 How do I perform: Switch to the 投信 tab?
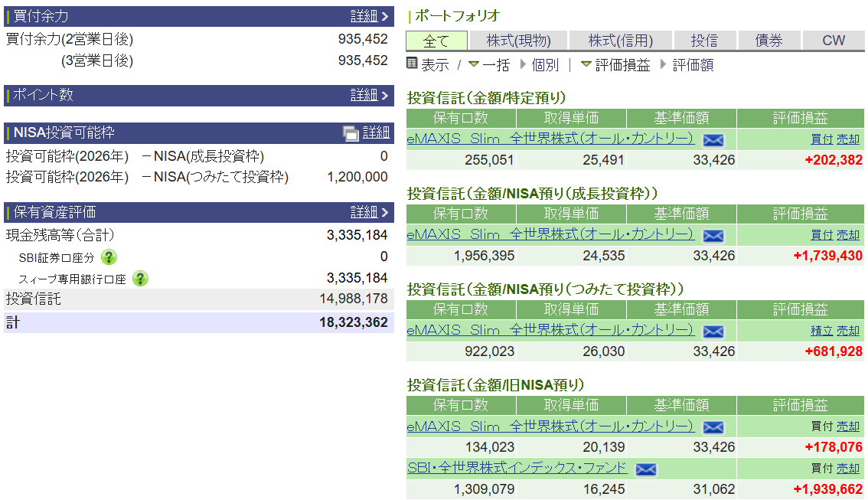pyautogui.click(x=705, y=41)
